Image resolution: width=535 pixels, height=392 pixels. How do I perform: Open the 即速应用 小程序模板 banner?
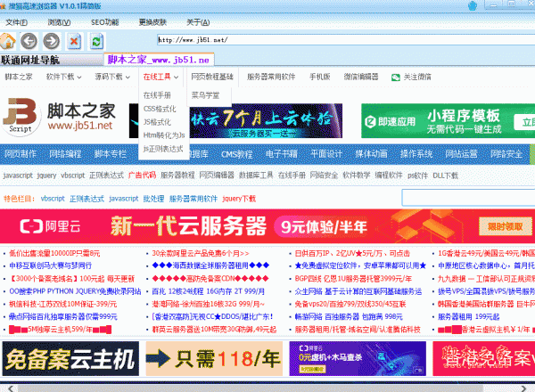448,120
